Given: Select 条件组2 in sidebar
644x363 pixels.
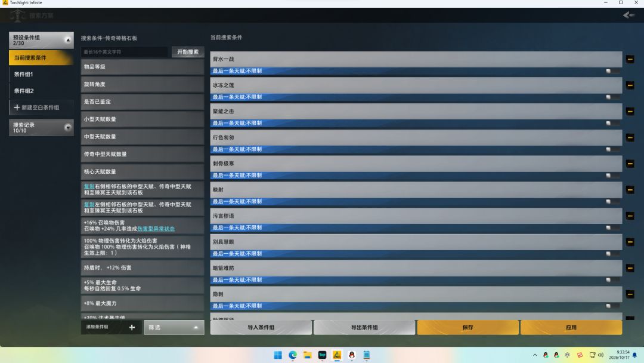Looking at the screenshot, I should pos(41,91).
